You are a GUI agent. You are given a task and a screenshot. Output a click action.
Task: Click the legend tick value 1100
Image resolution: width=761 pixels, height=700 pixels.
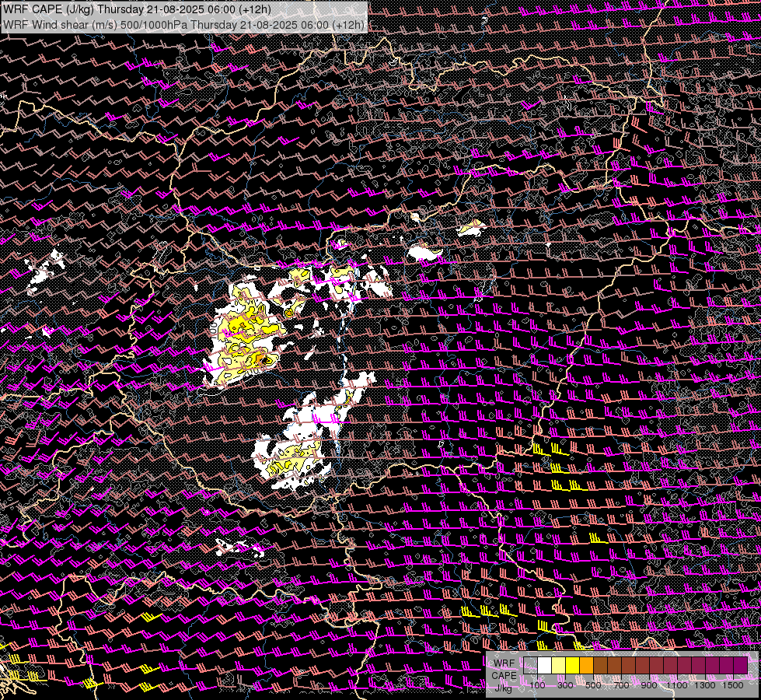click(677, 685)
